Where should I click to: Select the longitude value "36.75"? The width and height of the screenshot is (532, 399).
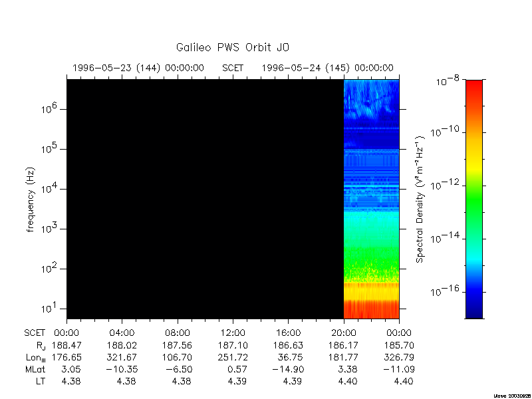(x=290, y=357)
